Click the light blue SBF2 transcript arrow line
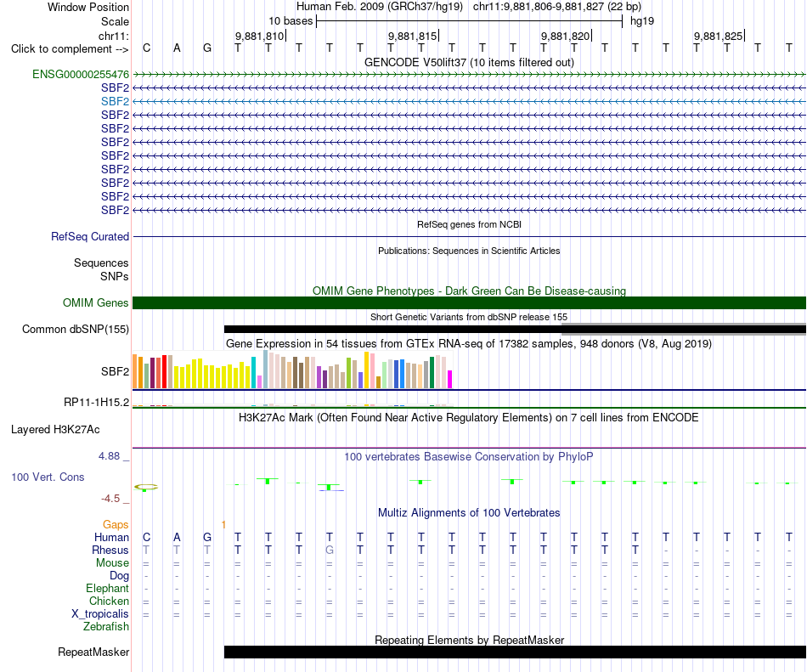807x672 pixels. [469, 101]
